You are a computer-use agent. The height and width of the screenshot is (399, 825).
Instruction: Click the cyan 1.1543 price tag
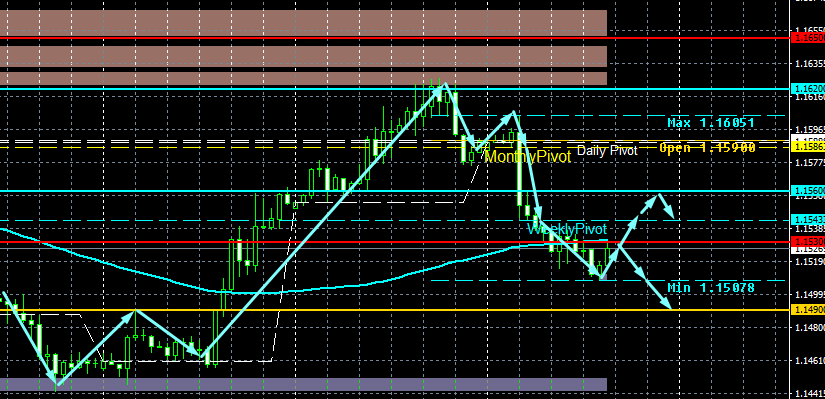[x=808, y=219]
